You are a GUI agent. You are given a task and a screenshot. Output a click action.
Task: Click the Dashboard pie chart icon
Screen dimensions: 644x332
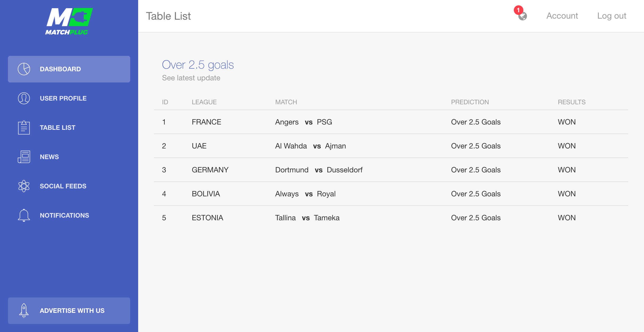coord(24,69)
